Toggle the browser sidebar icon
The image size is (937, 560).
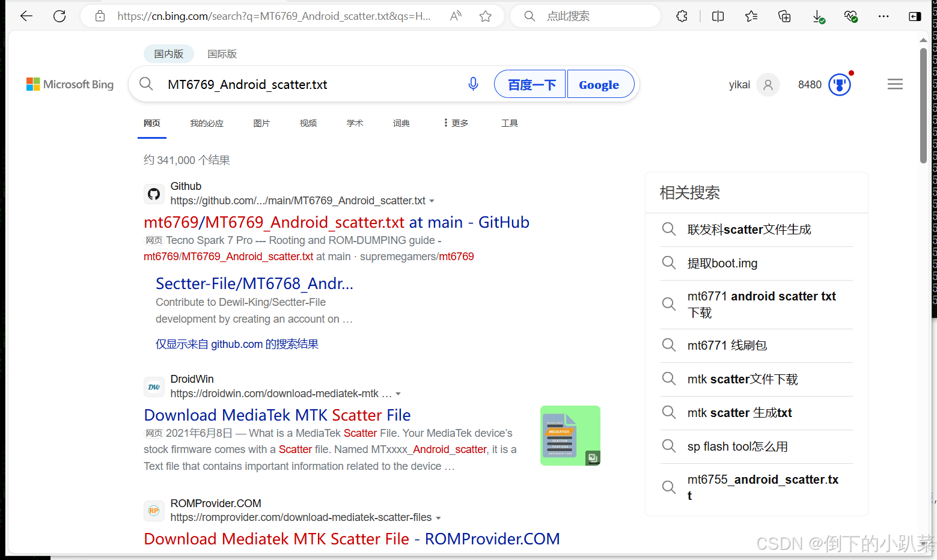[x=915, y=16]
